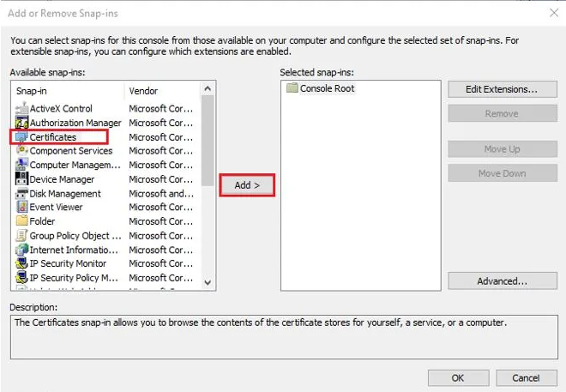
Task: Click the Folder snap-in icon
Action: (21, 221)
